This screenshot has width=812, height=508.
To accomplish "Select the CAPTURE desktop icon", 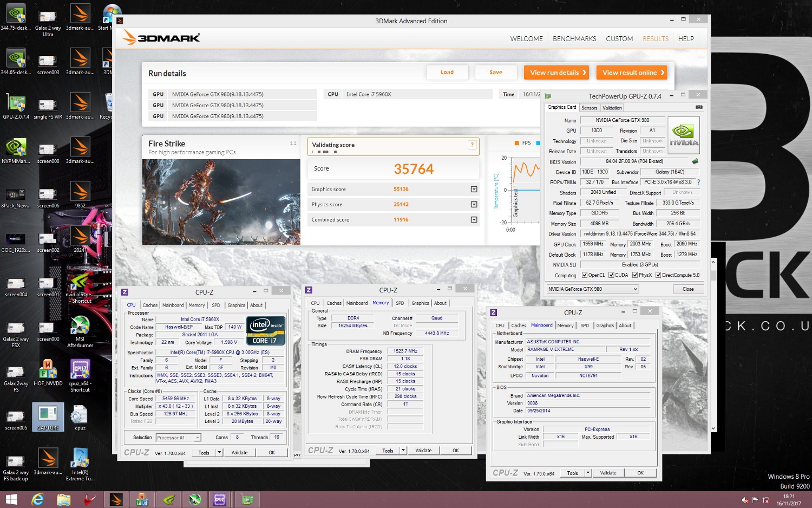I will point(48,417).
